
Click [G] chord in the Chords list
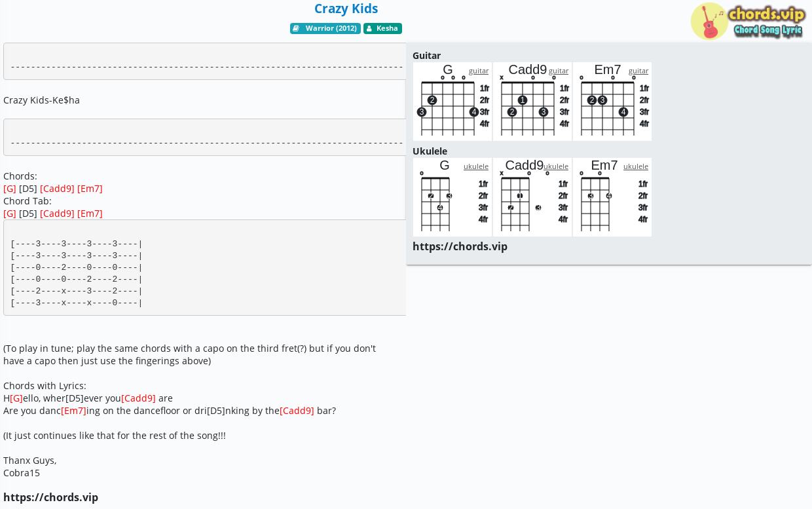tap(10, 189)
